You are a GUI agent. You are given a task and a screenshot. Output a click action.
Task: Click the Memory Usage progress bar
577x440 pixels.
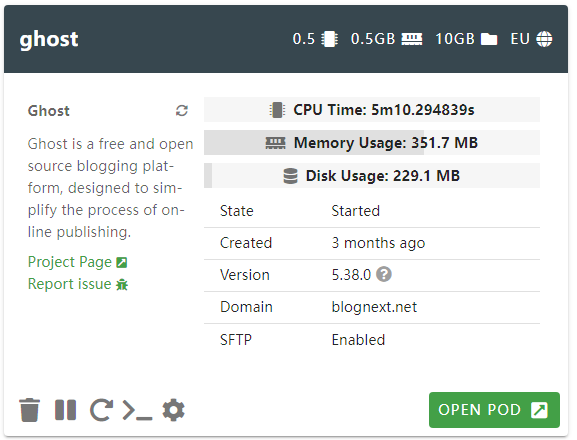pyautogui.click(x=372, y=143)
